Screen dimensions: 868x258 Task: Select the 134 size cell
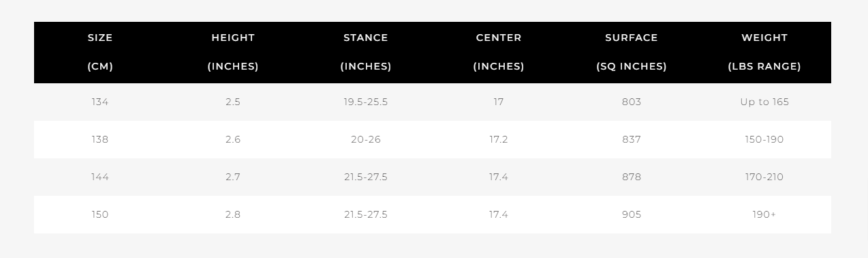tap(100, 102)
